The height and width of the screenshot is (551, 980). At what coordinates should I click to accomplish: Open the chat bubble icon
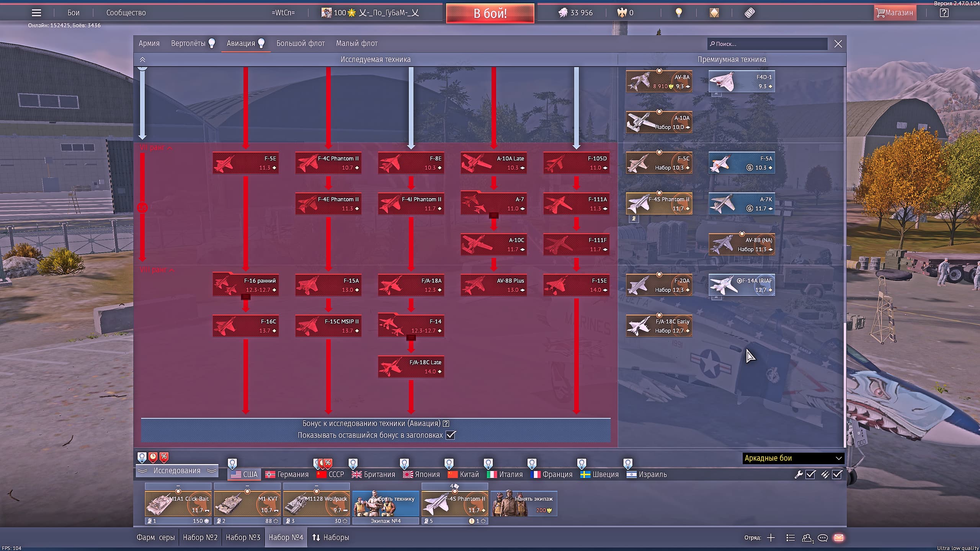(823, 538)
